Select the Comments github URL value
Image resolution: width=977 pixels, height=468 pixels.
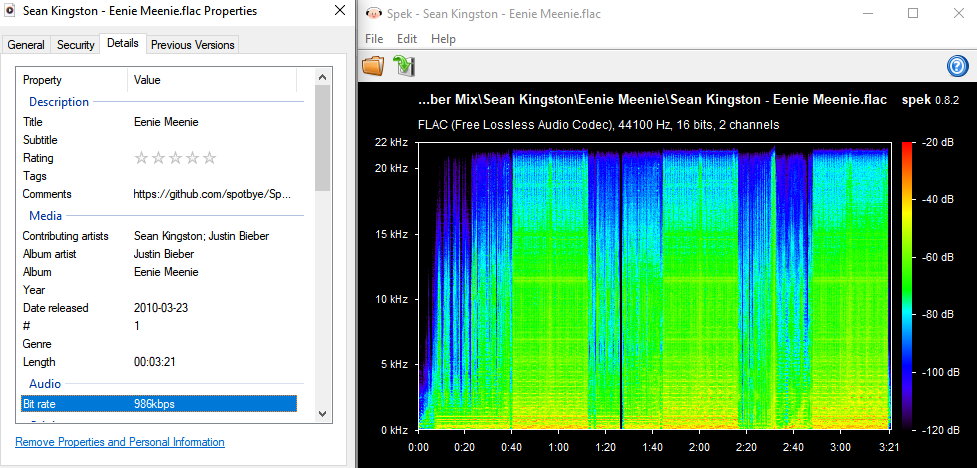click(x=212, y=194)
